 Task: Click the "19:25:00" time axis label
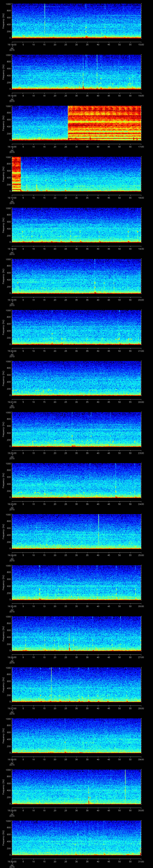(12, 606)
